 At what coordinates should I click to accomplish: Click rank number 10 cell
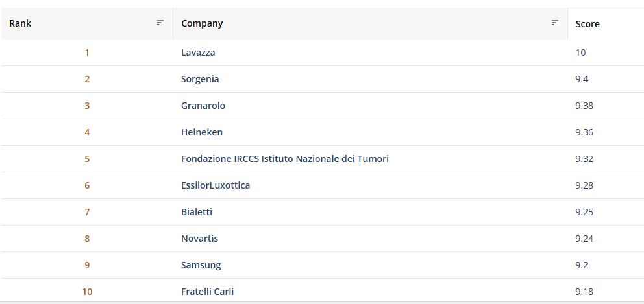pos(87,292)
